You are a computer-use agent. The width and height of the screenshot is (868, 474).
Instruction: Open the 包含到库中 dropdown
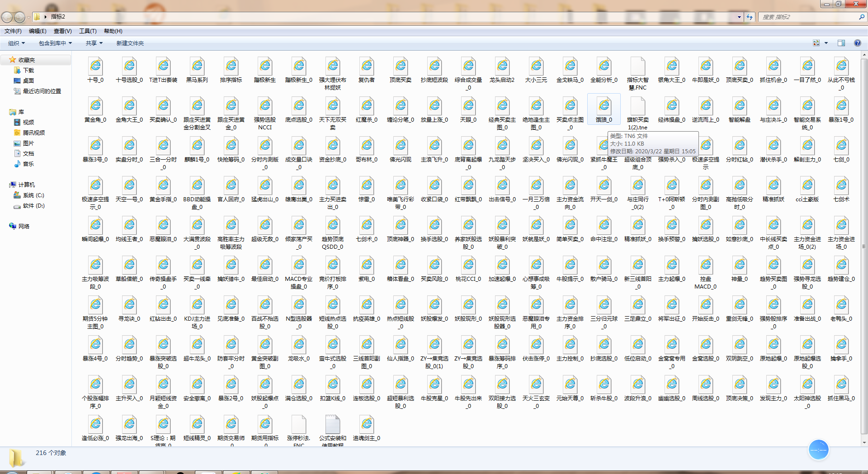tap(55, 43)
